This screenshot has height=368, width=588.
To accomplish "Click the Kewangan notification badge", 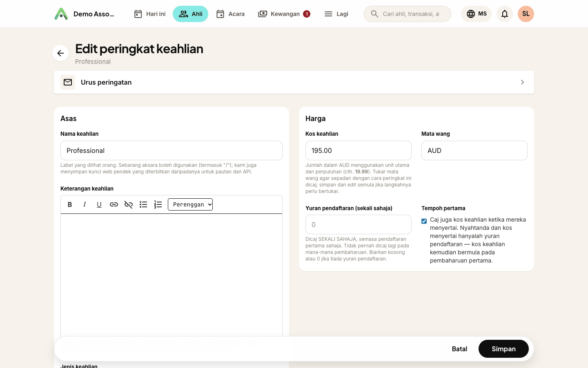I will [307, 14].
